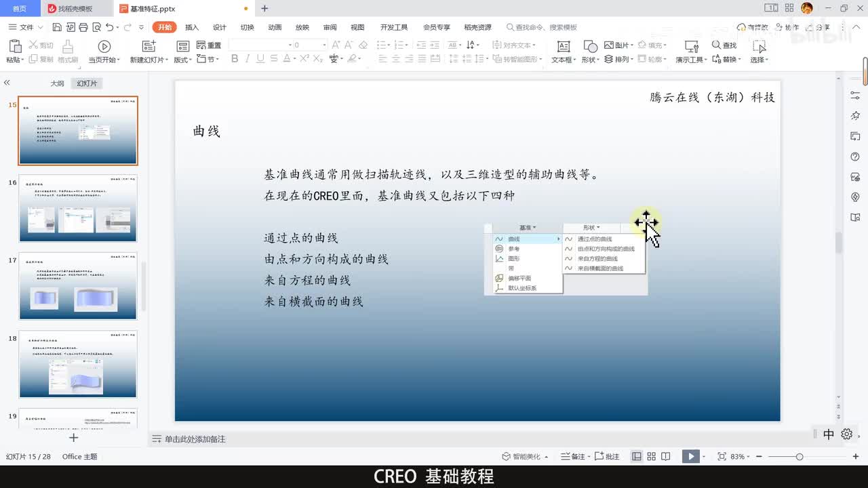The image size is (868, 488).
Task: Open slideshow options dropdown arrow in status bar
Action: tap(705, 457)
